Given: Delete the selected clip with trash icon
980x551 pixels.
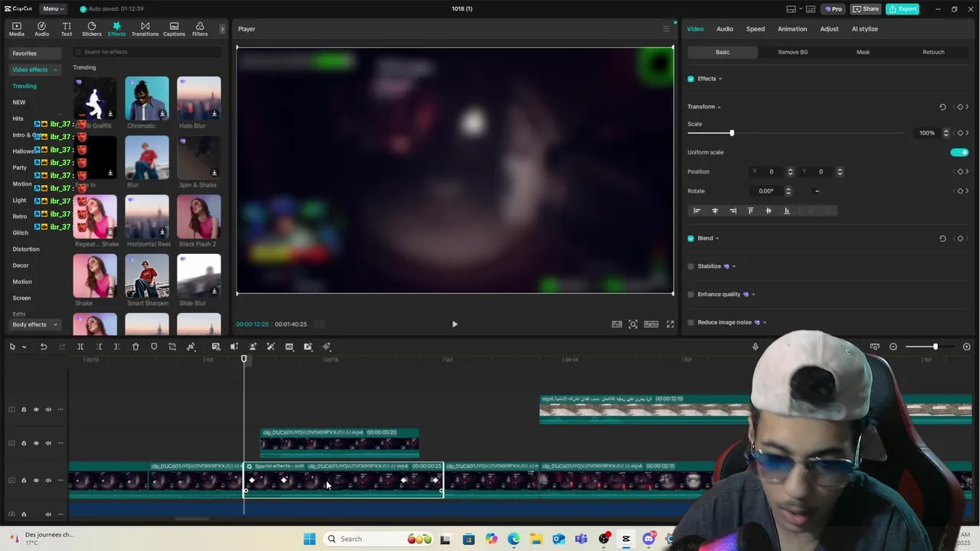Looking at the screenshot, I should pos(136,347).
